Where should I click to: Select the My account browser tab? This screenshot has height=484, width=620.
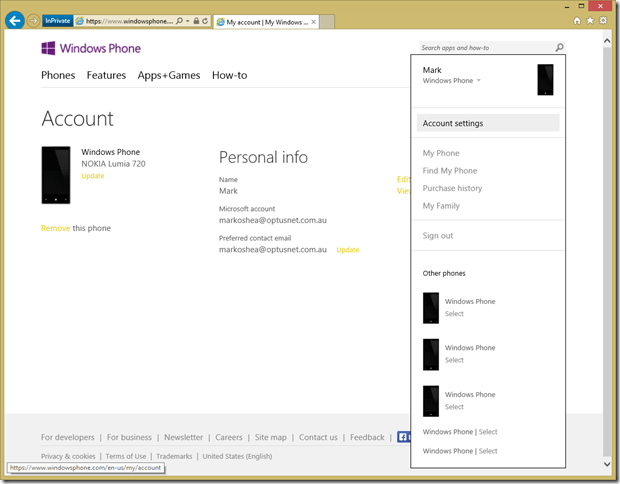point(267,22)
